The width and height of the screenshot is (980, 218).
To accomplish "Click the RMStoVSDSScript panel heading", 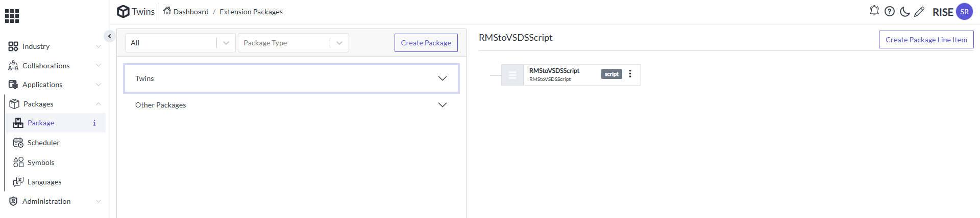I will point(516,38).
